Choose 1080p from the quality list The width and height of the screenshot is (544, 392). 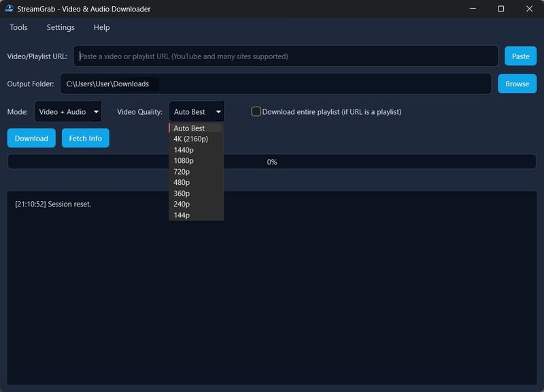click(x=196, y=161)
